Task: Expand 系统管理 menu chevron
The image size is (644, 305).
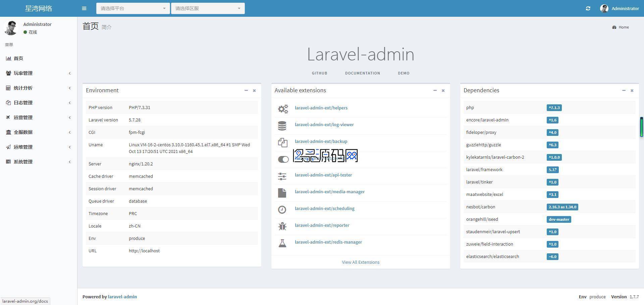Action: [70, 162]
